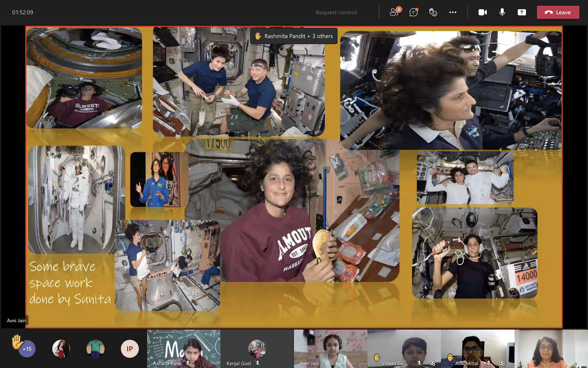
Task: Mute or unmute the microphone
Action: tap(502, 12)
